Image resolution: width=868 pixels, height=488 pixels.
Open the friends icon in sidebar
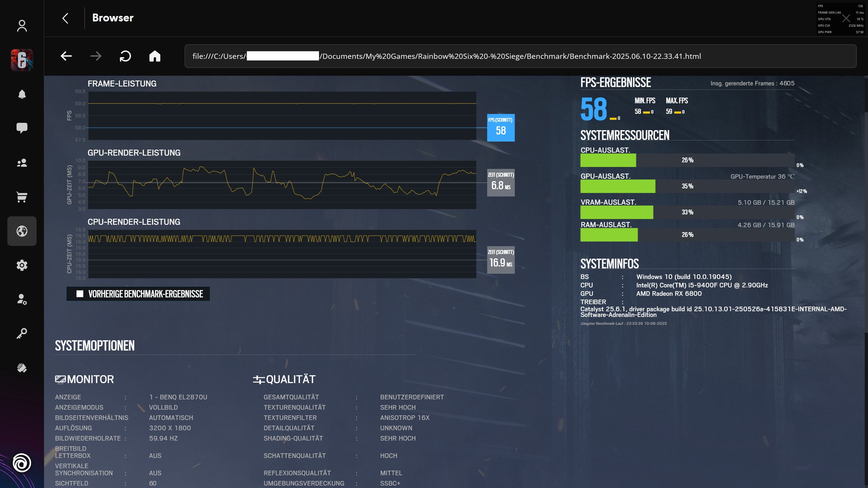click(22, 163)
